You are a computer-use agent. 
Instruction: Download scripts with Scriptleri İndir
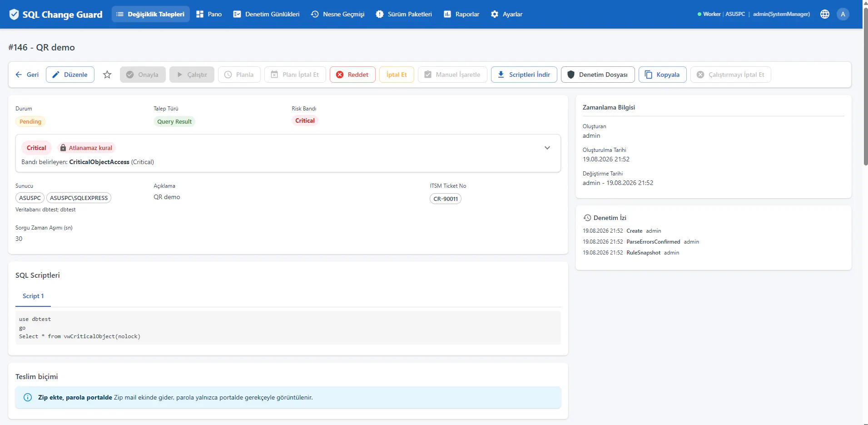[x=524, y=75]
